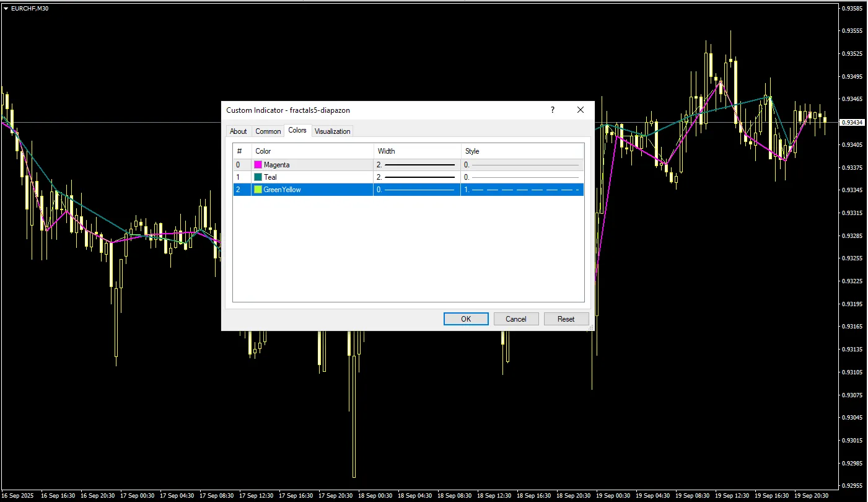This screenshot has width=868, height=502.
Task: Open the Visualization tab
Action: pos(332,131)
